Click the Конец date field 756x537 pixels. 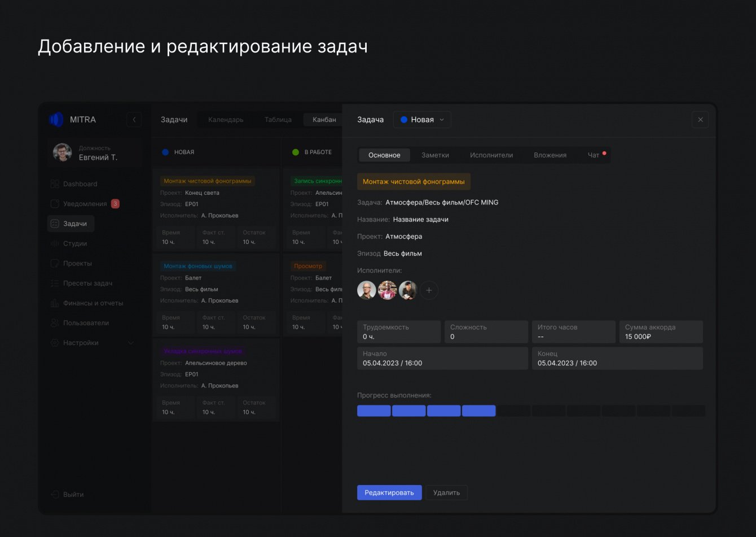point(617,359)
